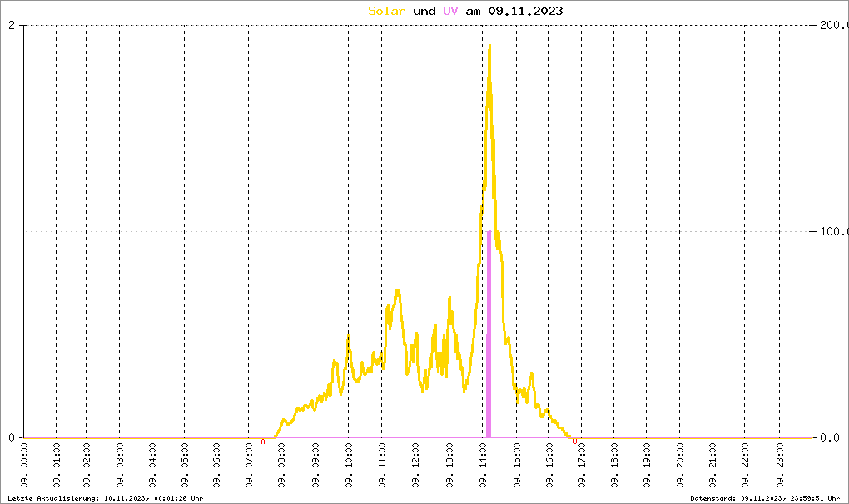849x504 pixels.
Task: Click the time label '09. 22:00'
Action: click(x=746, y=466)
